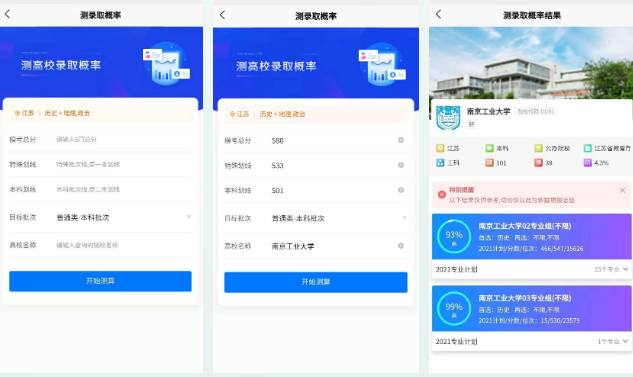This screenshot has width=633, height=377.
Task: Dismiss the 特别提醒 warning notice
Action: coord(623,190)
